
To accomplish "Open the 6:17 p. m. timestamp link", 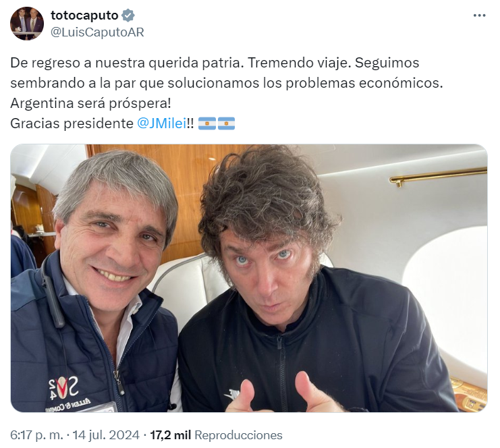I will click(x=36, y=435).
